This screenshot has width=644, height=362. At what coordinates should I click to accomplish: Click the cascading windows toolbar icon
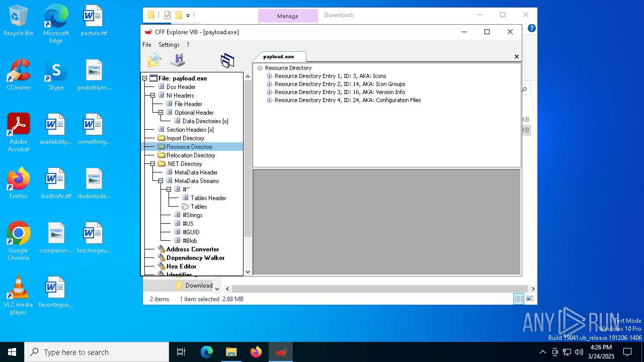click(x=227, y=61)
